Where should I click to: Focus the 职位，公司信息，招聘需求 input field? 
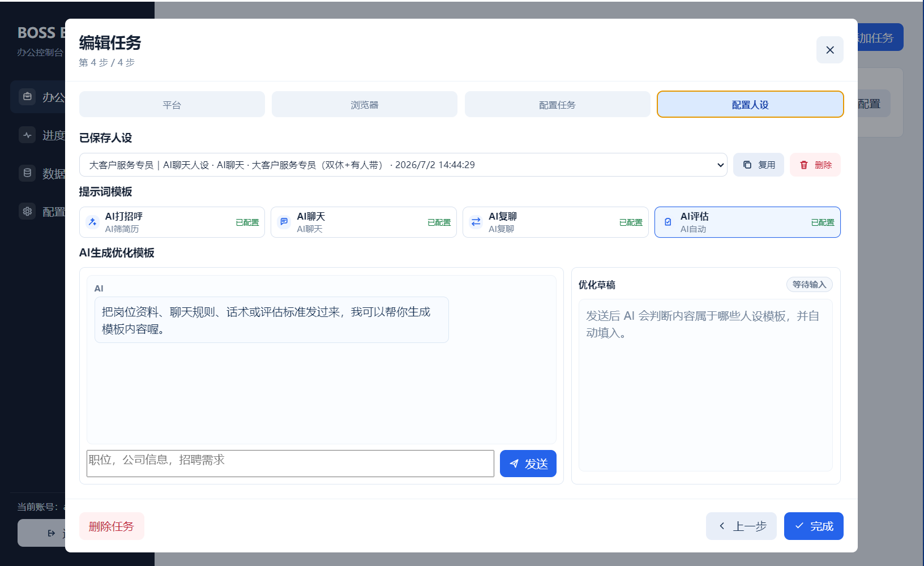pyautogui.click(x=290, y=464)
